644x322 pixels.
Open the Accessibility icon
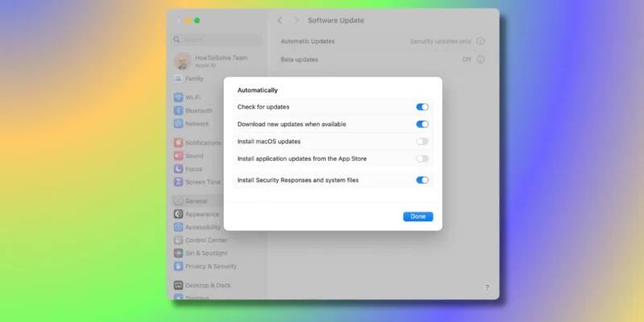tap(178, 227)
